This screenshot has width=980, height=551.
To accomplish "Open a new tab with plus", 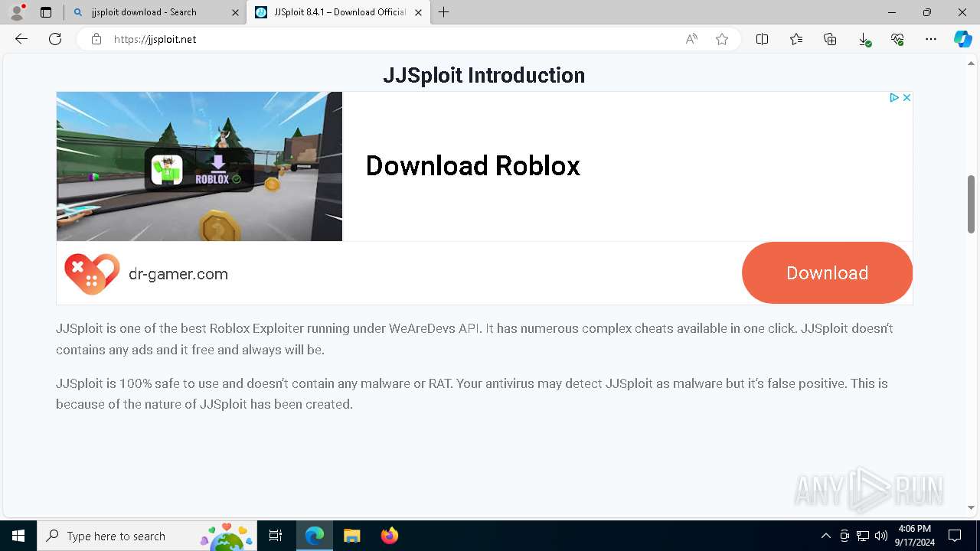I will click(444, 12).
